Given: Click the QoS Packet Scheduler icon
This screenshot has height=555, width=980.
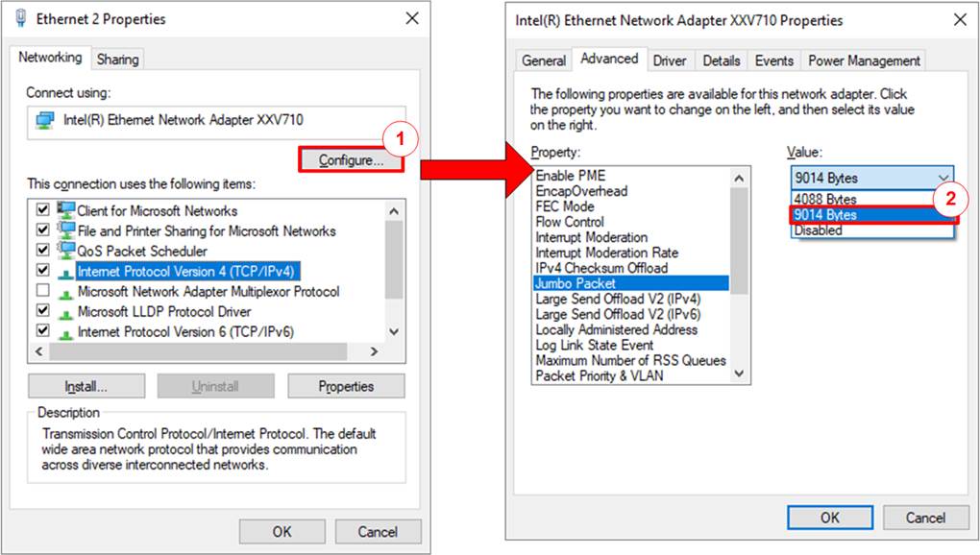Looking at the screenshot, I should (65, 251).
